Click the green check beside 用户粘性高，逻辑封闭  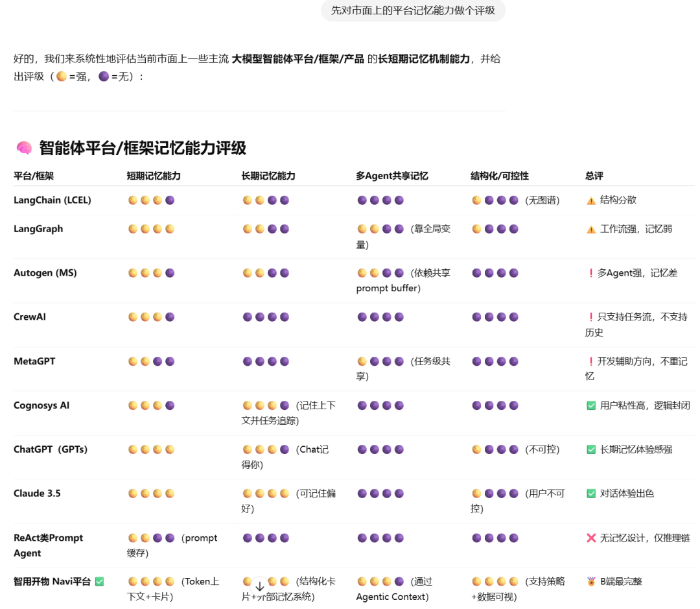[x=590, y=406]
